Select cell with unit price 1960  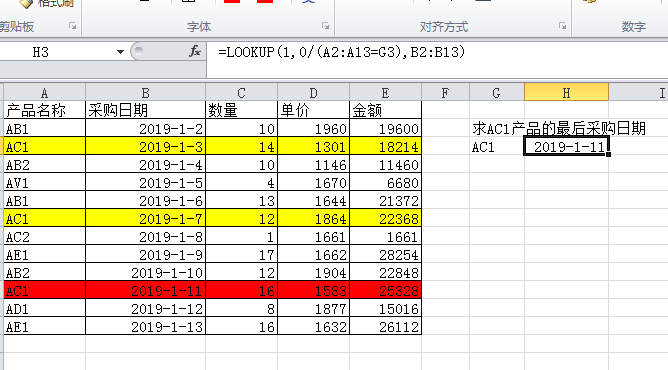[313, 128]
